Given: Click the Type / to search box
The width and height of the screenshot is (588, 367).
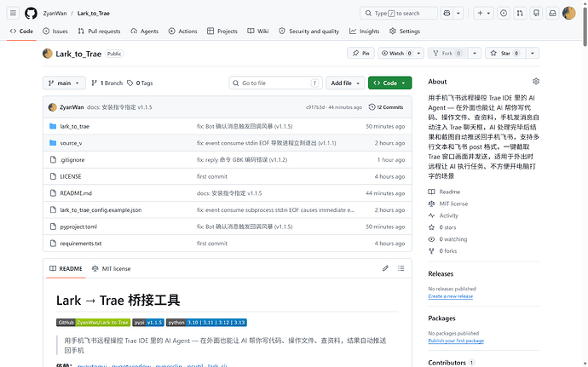Looking at the screenshot, I should [x=399, y=13].
